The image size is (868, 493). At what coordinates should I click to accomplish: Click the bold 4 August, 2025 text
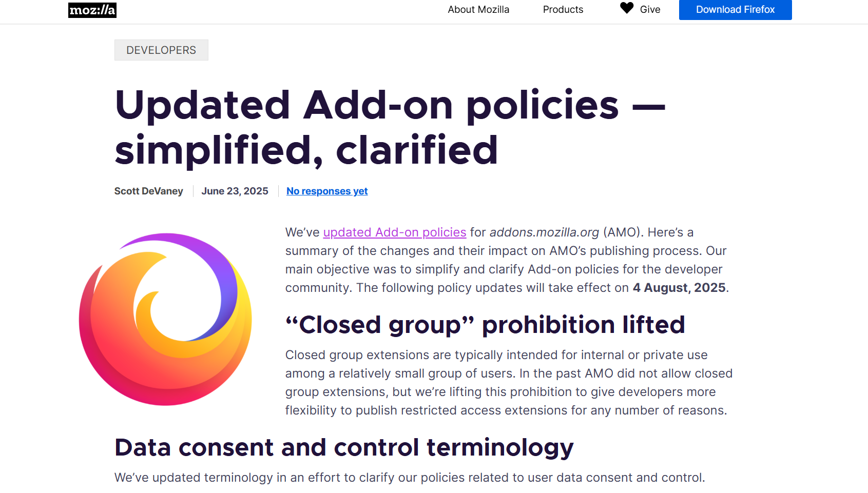679,288
